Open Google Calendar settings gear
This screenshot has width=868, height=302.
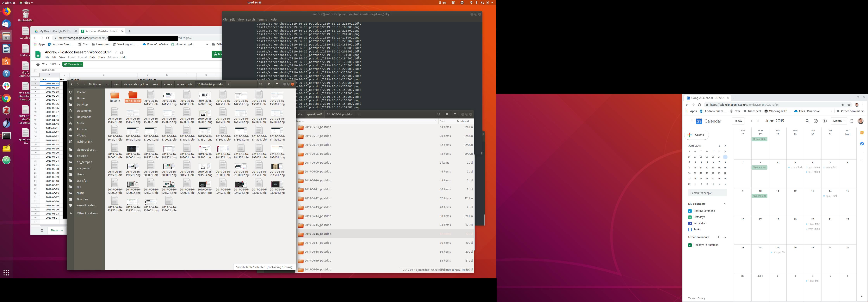pyautogui.click(x=825, y=121)
